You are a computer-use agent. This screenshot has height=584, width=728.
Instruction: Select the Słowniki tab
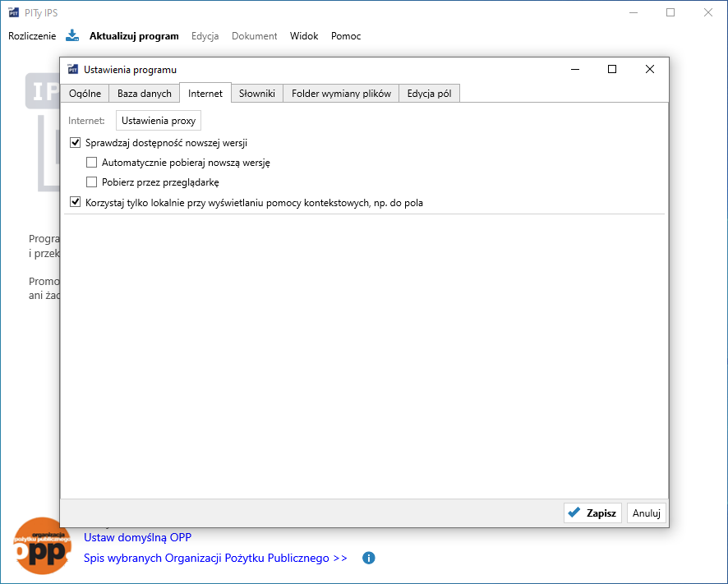(x=256, y=94)
